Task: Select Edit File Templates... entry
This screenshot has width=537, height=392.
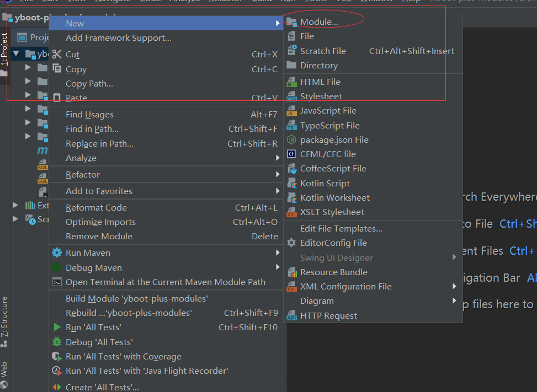Action: click(x=373, y=228)
